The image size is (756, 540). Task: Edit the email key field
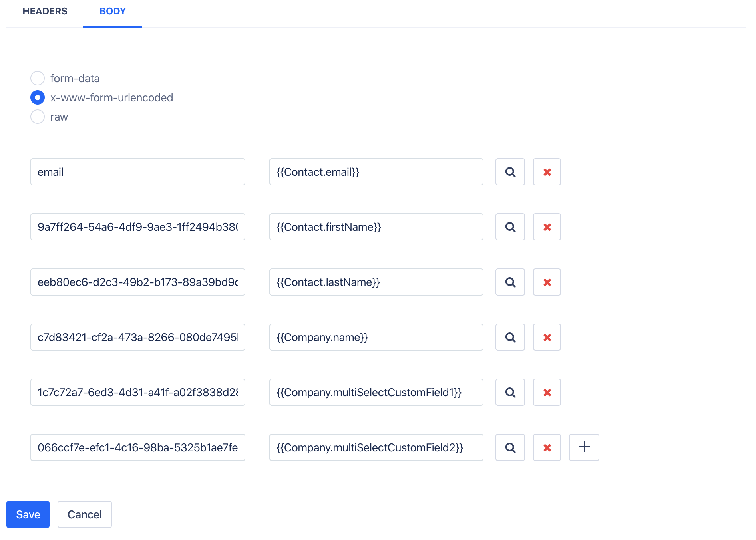point(138,172)
